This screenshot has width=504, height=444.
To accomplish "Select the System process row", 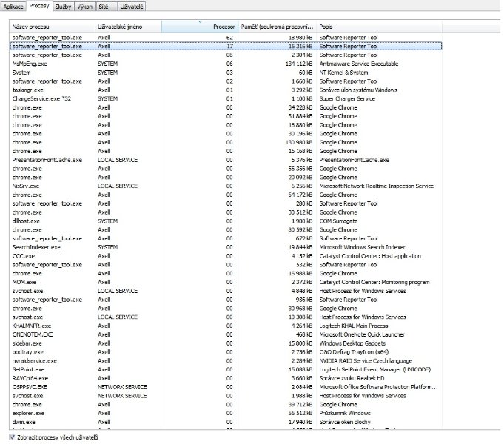I will point(226,73).
